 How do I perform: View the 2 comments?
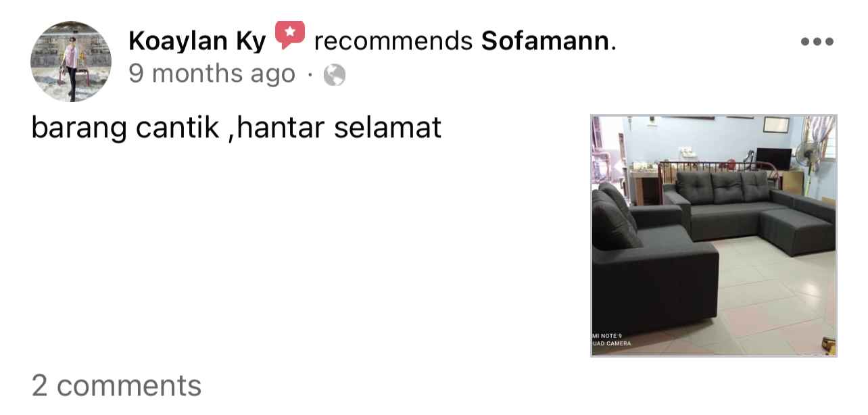click(116, 385)
